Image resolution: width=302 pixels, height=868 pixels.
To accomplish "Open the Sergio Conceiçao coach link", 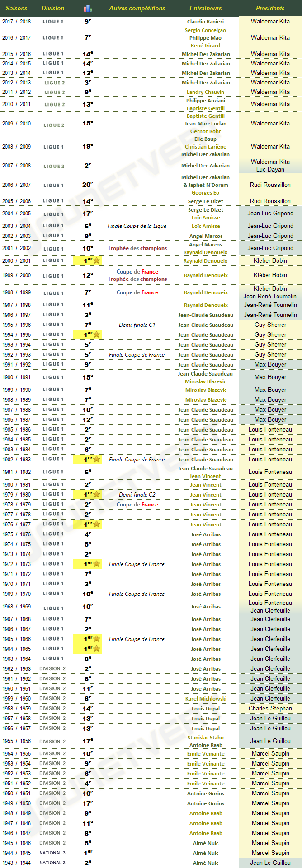I will click(x=206, y=31).
